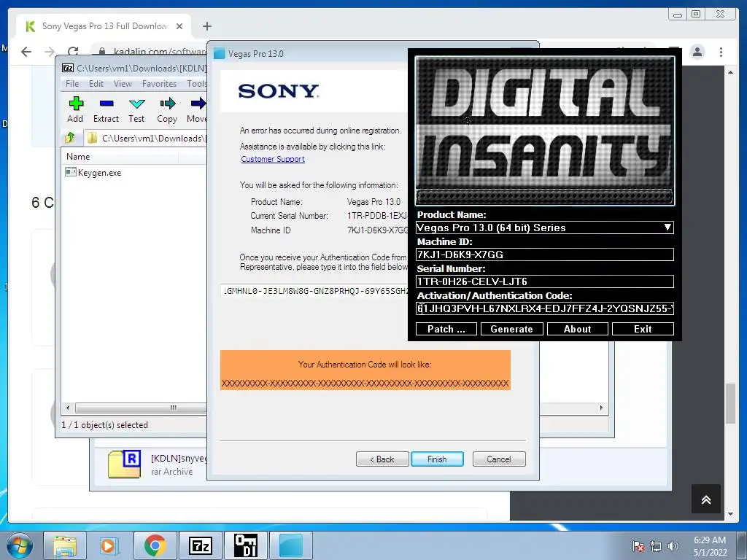Open the Edit menu in 7-Zip
The image size is (747, 560).
[96, 84]
